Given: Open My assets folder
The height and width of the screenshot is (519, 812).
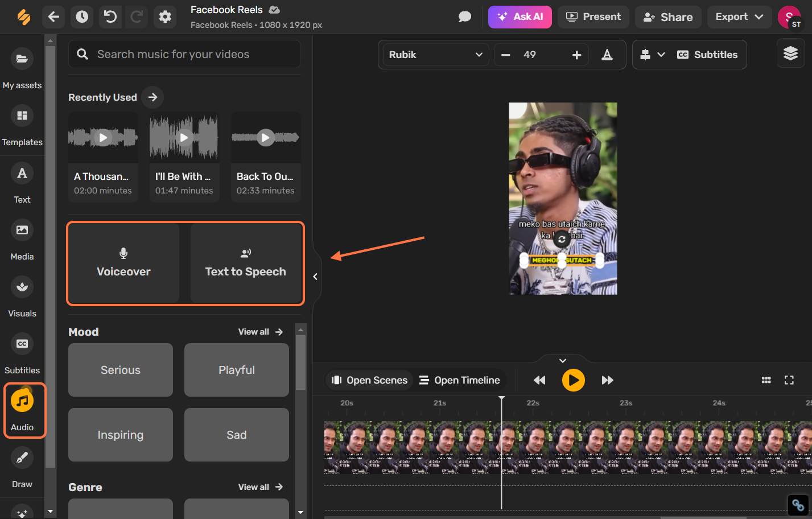Looking at the screenshot, I should [x=22, y=68].
